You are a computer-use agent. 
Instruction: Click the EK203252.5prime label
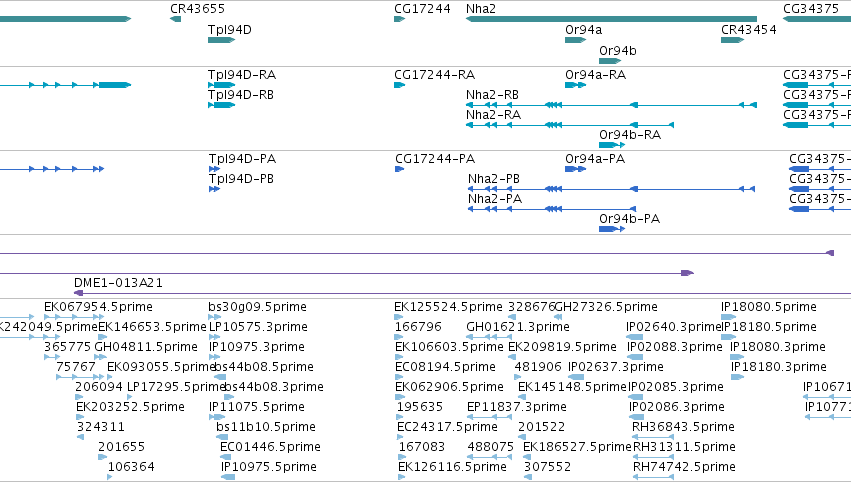click(x=130, y=408)
